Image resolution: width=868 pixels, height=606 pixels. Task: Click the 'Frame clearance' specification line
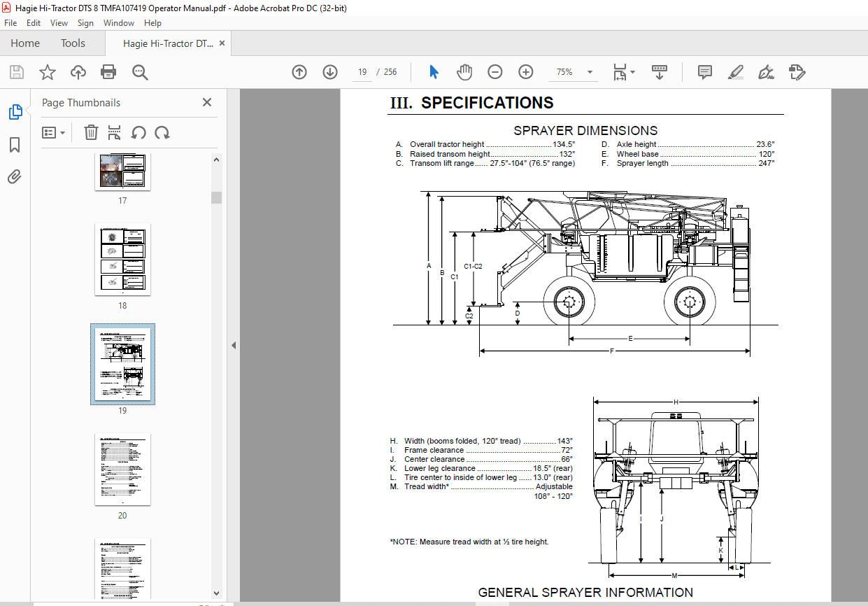481,450
